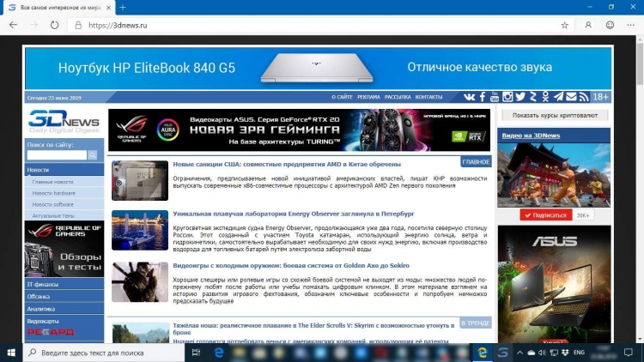Screen dimensions: 644x362
Task: Open the РАССЫЛКА menu link
Action: click(x=398, y=97)
